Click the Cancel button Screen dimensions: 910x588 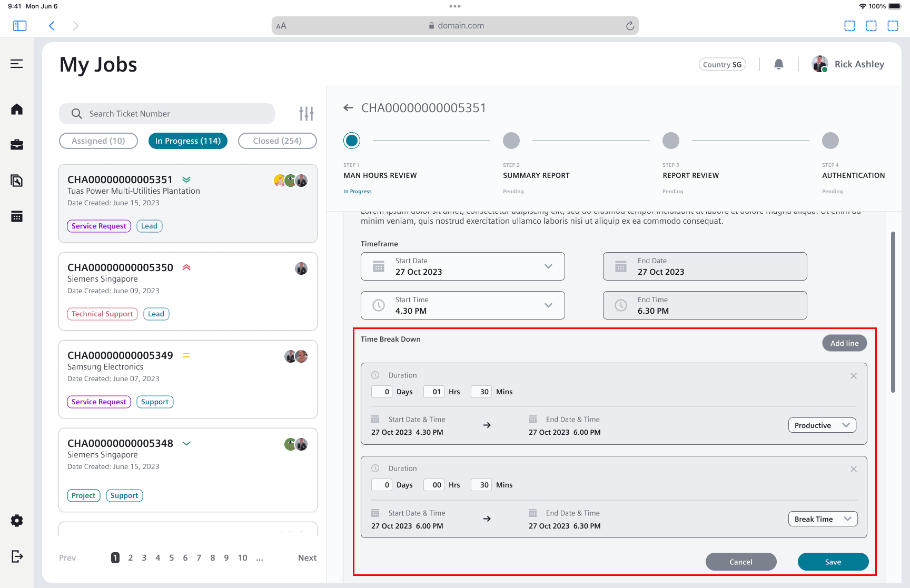point(741,562)
